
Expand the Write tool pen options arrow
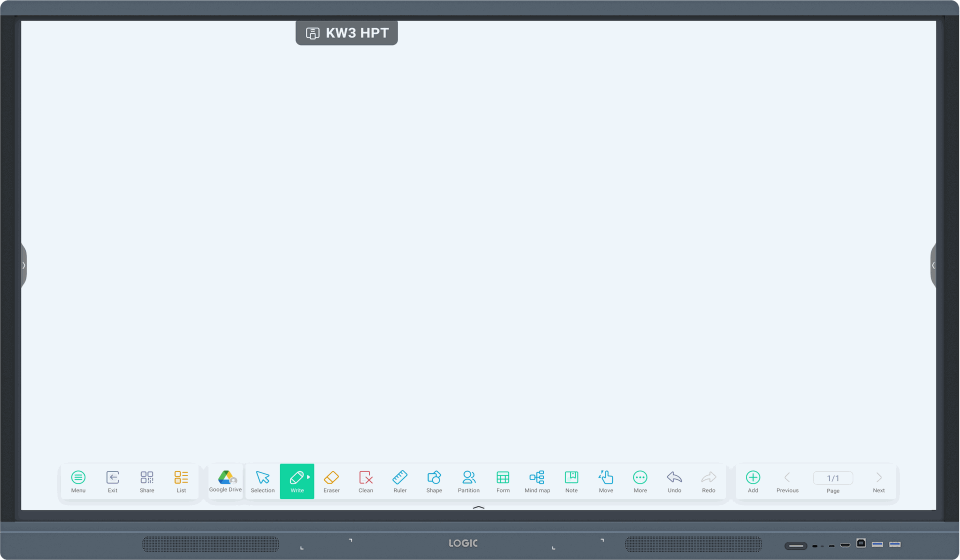[x=308, y=476]
